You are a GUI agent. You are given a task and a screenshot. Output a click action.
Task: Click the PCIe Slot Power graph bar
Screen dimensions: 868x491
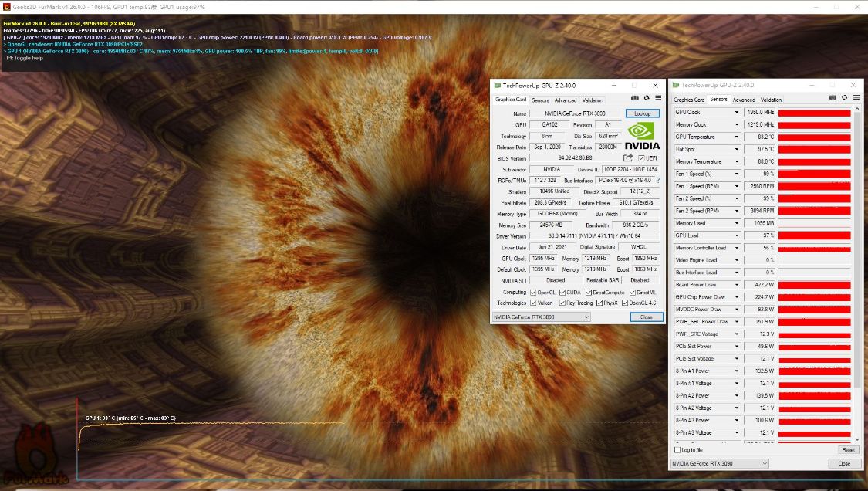point(814,347)
